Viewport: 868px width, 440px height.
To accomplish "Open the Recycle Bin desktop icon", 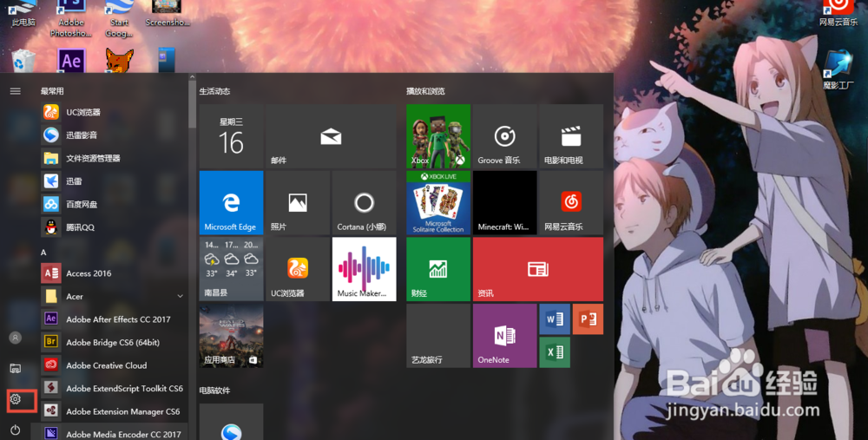I will pyautogui.click(x=23, y=61).
